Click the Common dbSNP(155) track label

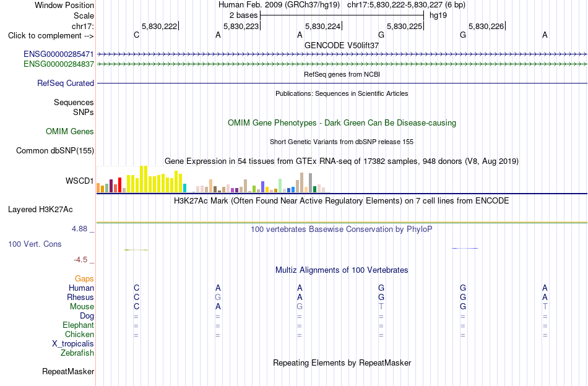(x=55, y=151)
